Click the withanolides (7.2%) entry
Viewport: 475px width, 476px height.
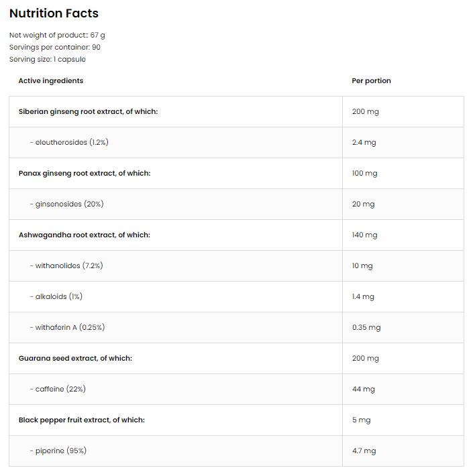(66, 265)
